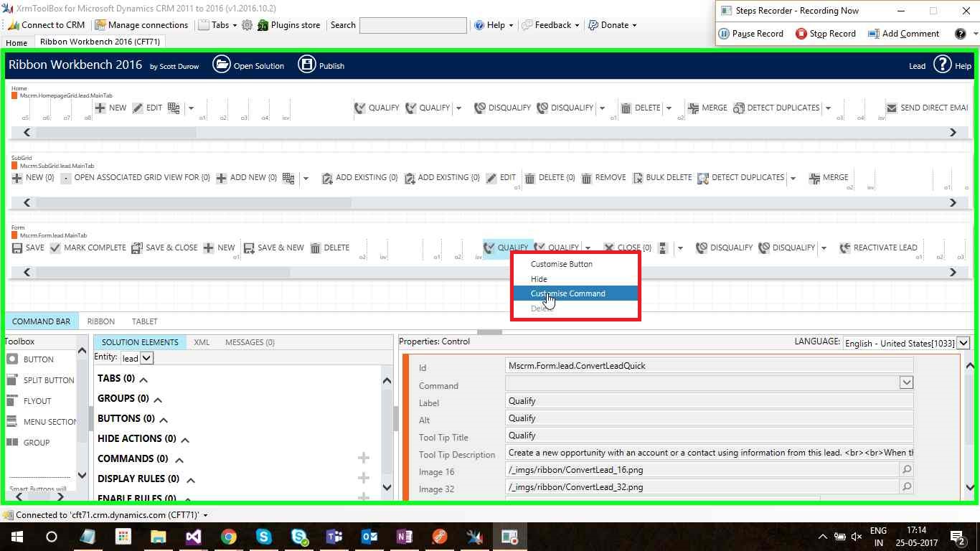
Task: Browse Image 16 with magnifier icon
Action: pos(907,470)
